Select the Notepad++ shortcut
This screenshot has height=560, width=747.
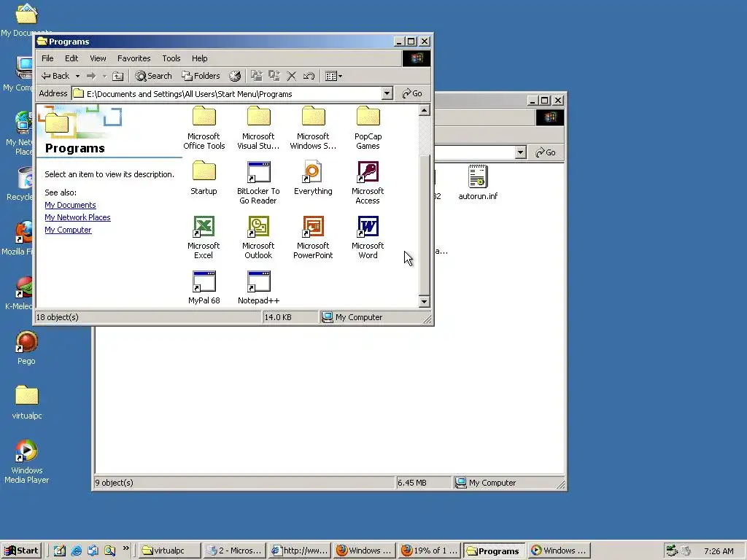pyautogui.click(x=258, y=287)
